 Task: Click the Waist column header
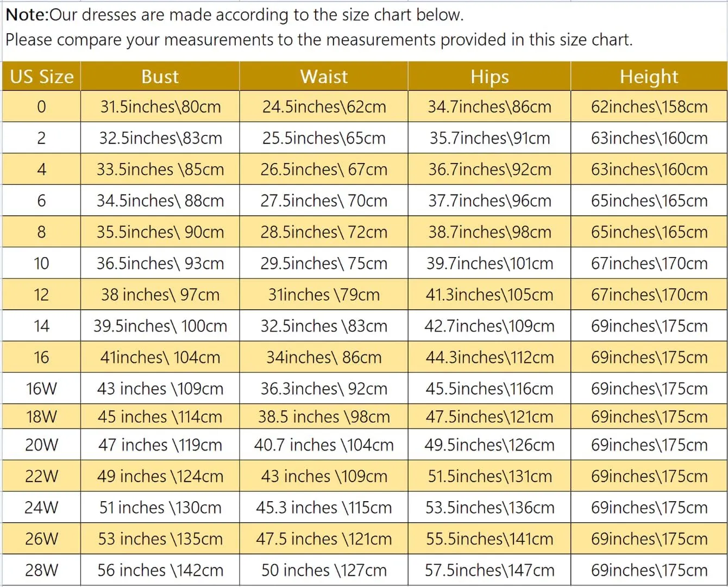(x=324, y=77)
